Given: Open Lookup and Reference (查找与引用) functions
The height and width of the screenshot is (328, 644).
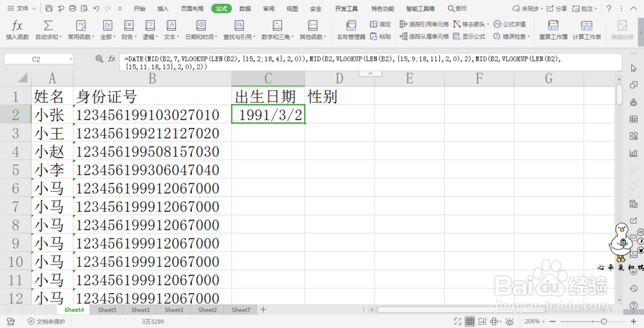Looking at the screenshot, I should [x=240, y=30].
